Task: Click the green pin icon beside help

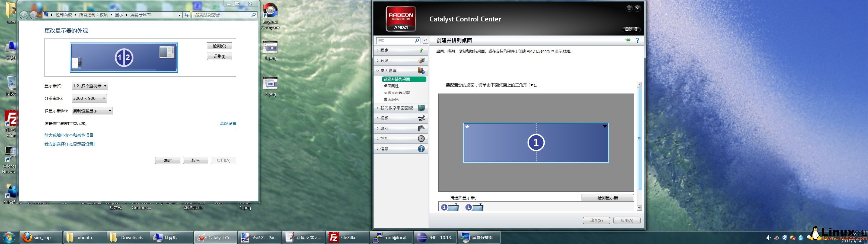Action: (627, 40)
